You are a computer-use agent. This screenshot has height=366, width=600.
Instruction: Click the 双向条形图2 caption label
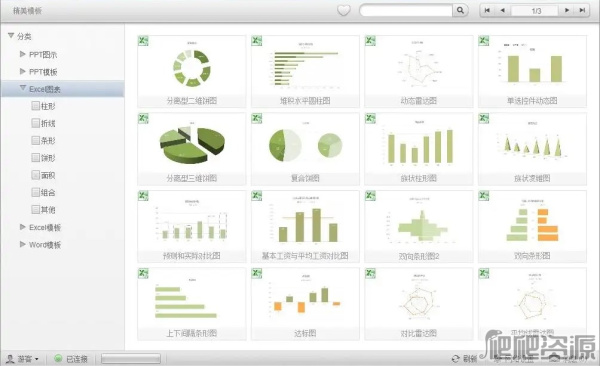(x=419, y=256)
